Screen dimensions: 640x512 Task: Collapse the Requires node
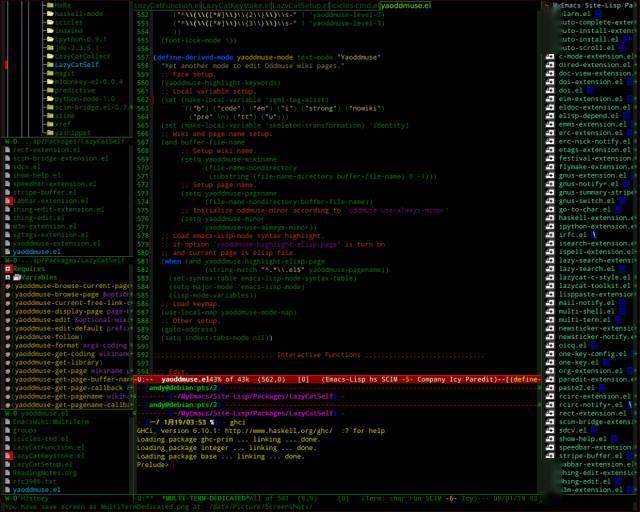(8, 269)
